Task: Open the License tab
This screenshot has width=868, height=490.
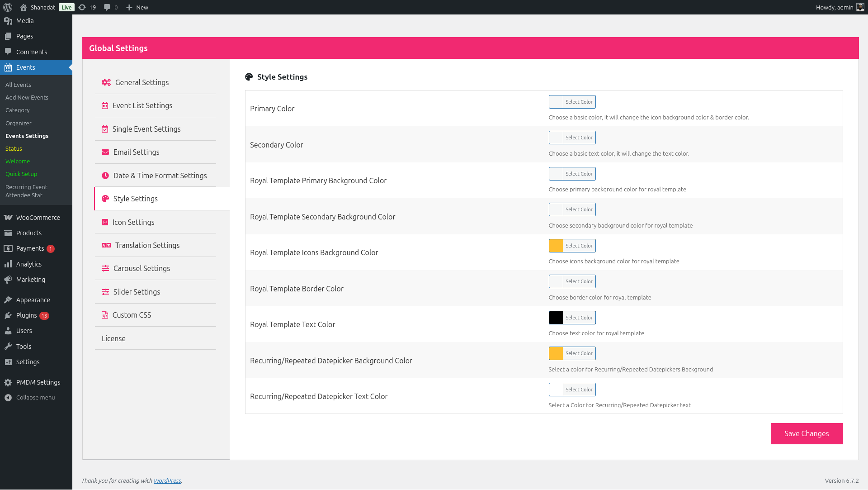Action: click(156, 338)
